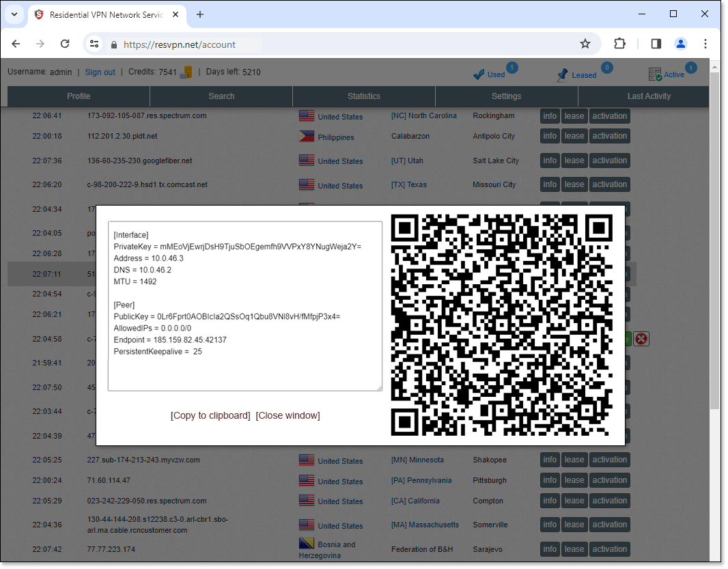Click the Sign out link

[100, 72]
